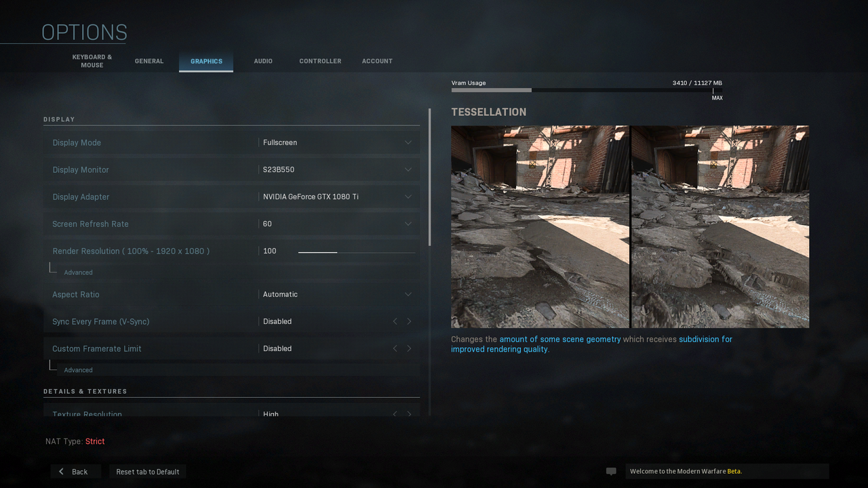
Task: Click the Texture Resolution row
Action: 231,411
